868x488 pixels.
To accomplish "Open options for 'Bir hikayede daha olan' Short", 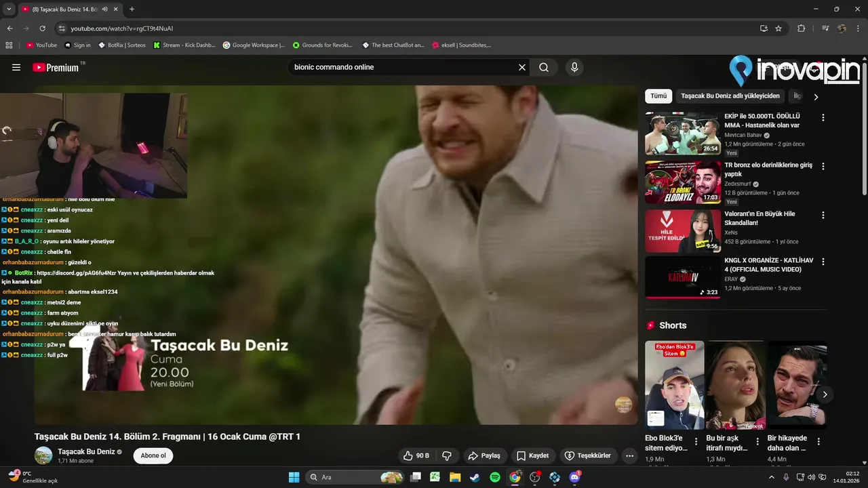I will (818, 441).
